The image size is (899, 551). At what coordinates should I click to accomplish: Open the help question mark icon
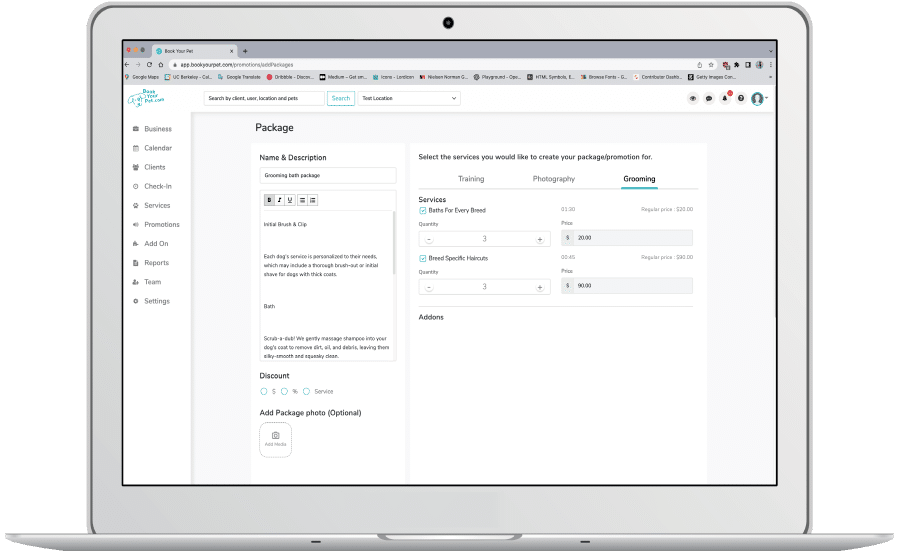[740, 99]
